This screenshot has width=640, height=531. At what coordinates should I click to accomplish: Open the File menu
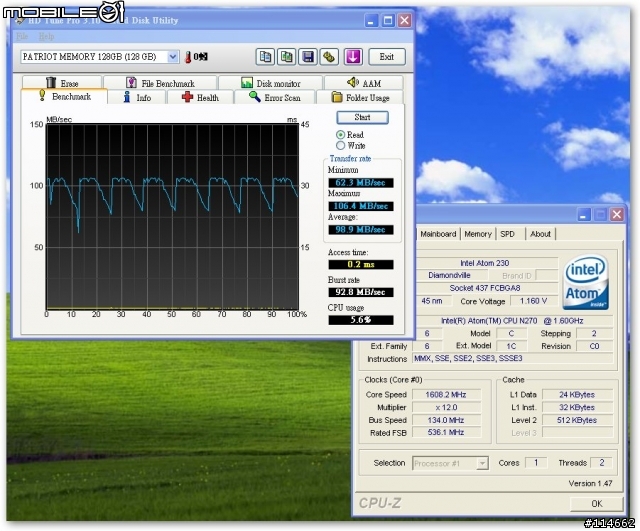(x=22, y=37)
